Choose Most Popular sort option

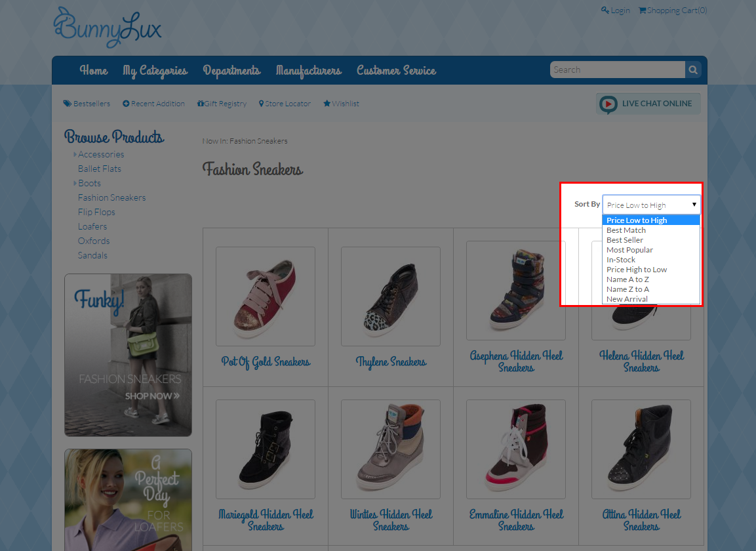click(x=651, y=250)
